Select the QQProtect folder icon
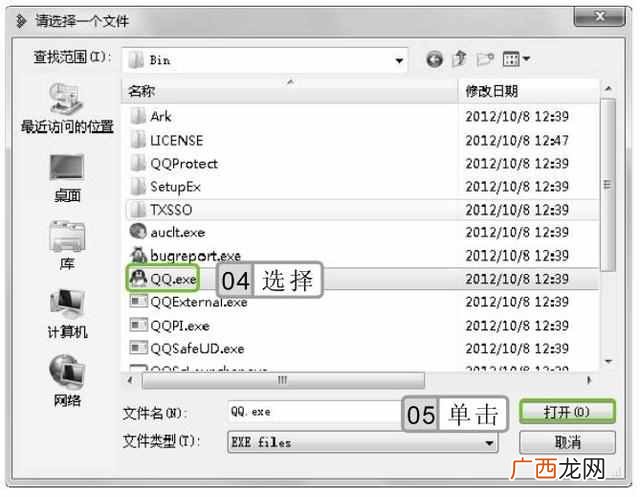This screenshot has height=497, width=640. click(x=138, y=163)
